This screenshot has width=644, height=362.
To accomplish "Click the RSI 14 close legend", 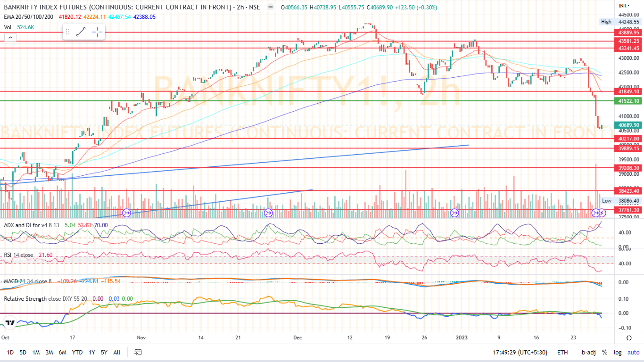I will pos(19,255).
